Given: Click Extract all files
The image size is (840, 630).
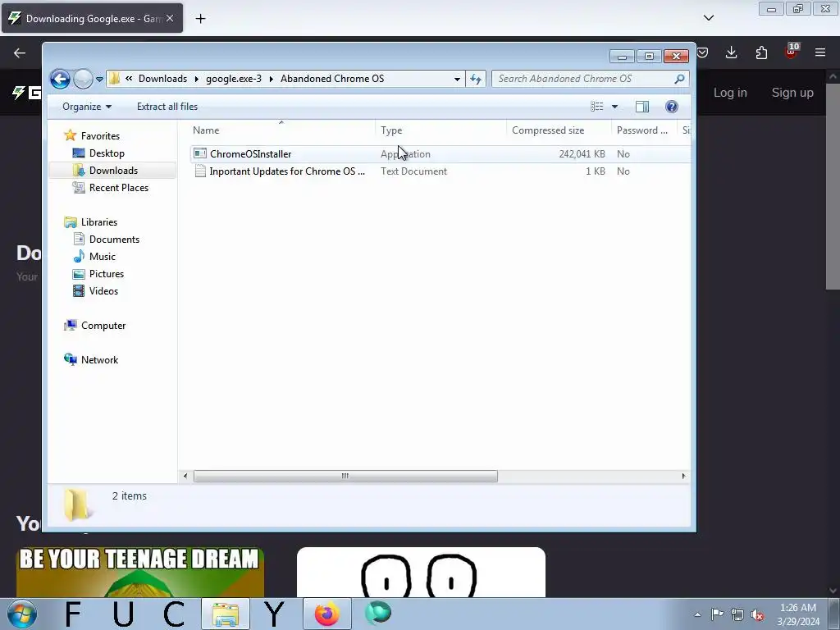Looking at the screenshot, I should click(x=167, y=107).
